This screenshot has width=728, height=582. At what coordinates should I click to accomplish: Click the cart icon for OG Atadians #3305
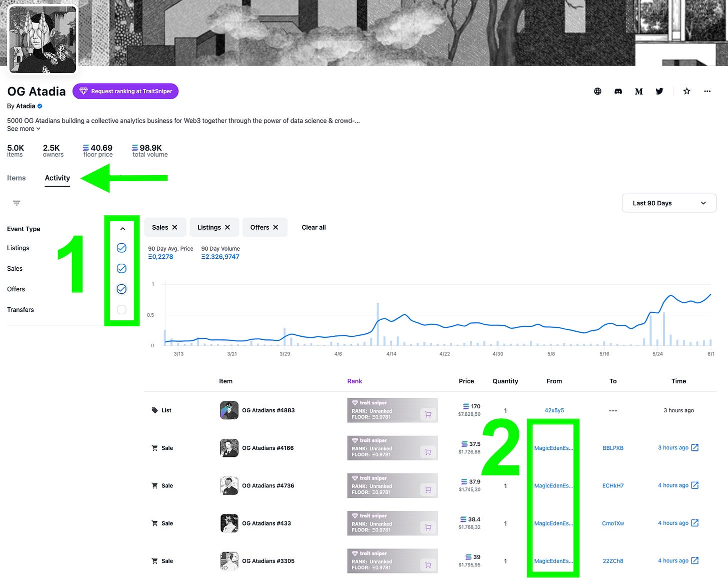pyautogui.click(x=428, y=564)
